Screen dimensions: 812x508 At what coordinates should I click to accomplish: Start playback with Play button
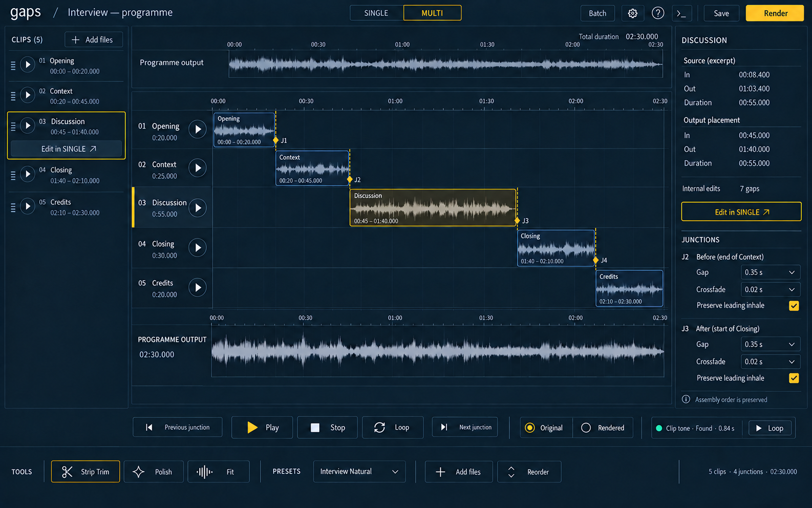click(262, 428)
